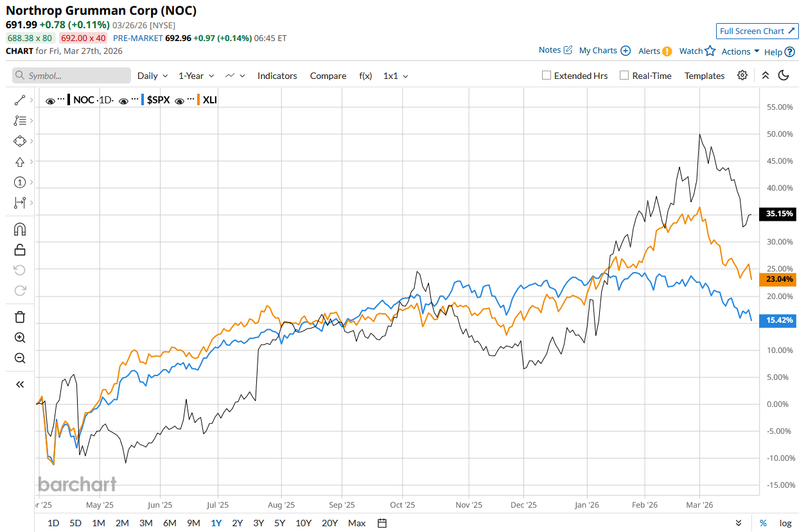The image size is (806, 532).
Task: Collapse the chart header with double-chevron up
Action: (765, 75)
